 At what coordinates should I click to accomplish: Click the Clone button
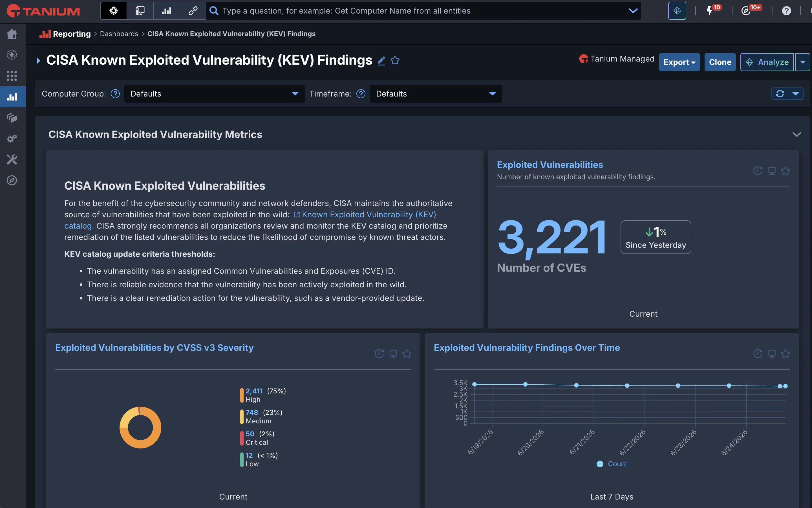click(x=720, y=62)
